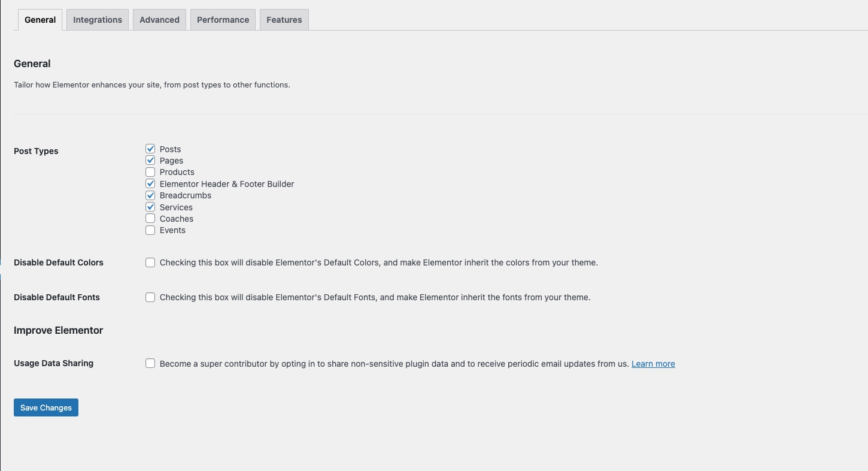Go to the Performance tab
868x471 pixels.
[223, 20]
